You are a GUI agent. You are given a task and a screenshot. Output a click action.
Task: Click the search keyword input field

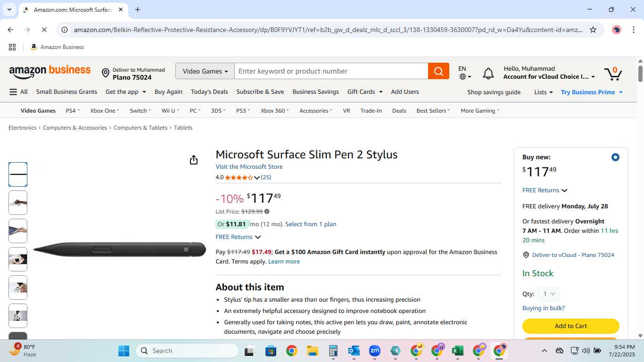pos(331,71)
